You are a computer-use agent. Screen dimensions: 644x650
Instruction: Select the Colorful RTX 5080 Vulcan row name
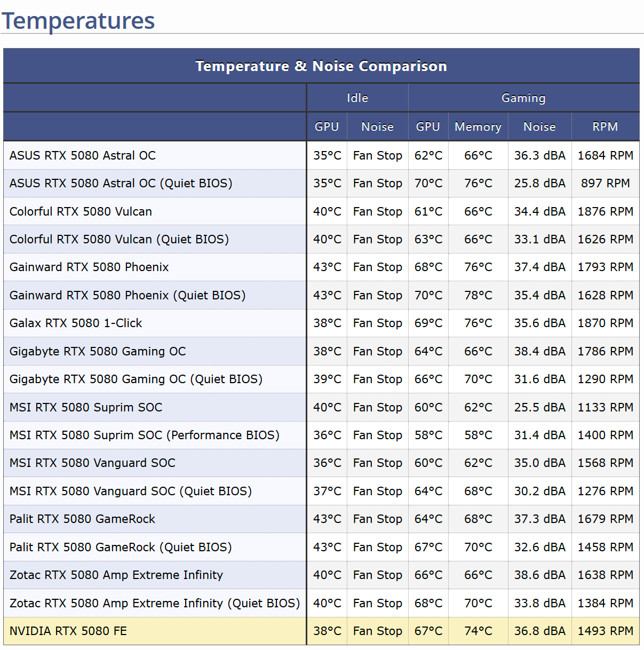click(x=81, y=212)
